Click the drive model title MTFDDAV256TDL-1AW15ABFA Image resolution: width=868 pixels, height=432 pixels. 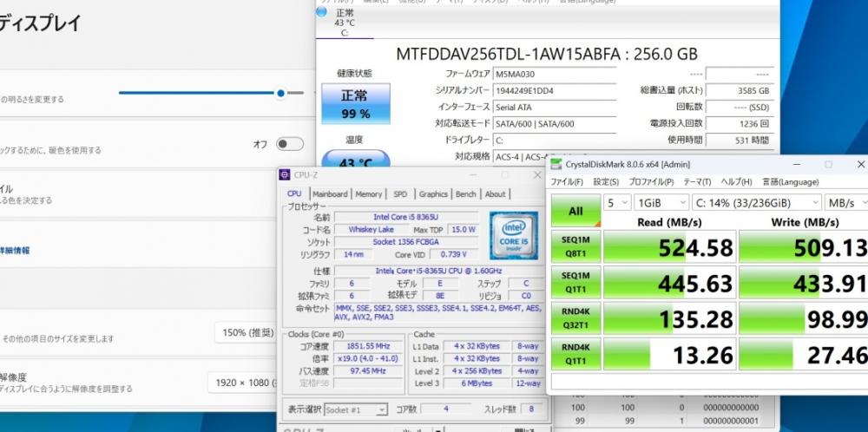pos(507,54)
